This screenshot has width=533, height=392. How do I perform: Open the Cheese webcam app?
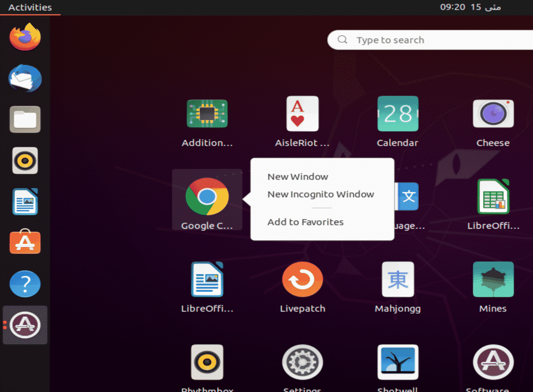tap(493, 114)
